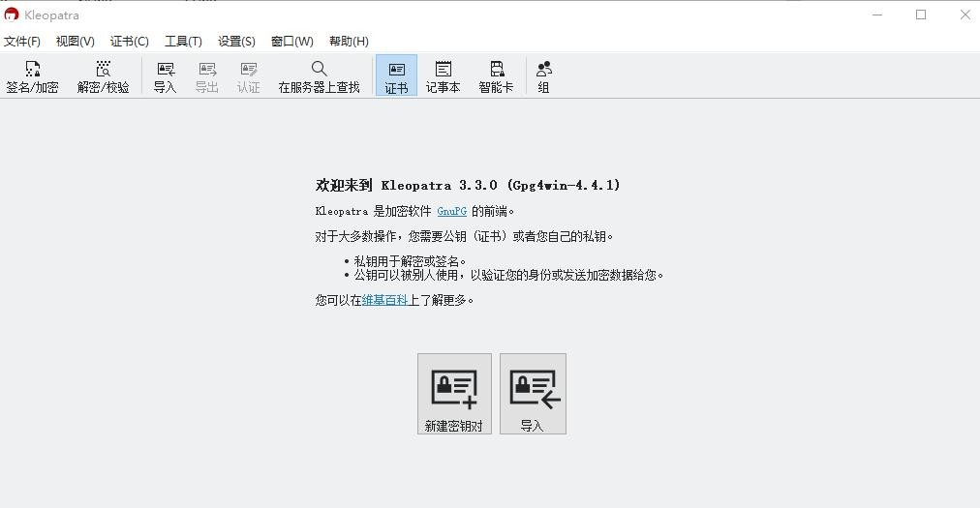Open the 解密/校验 decrypt-verify tool

[103, 76]
